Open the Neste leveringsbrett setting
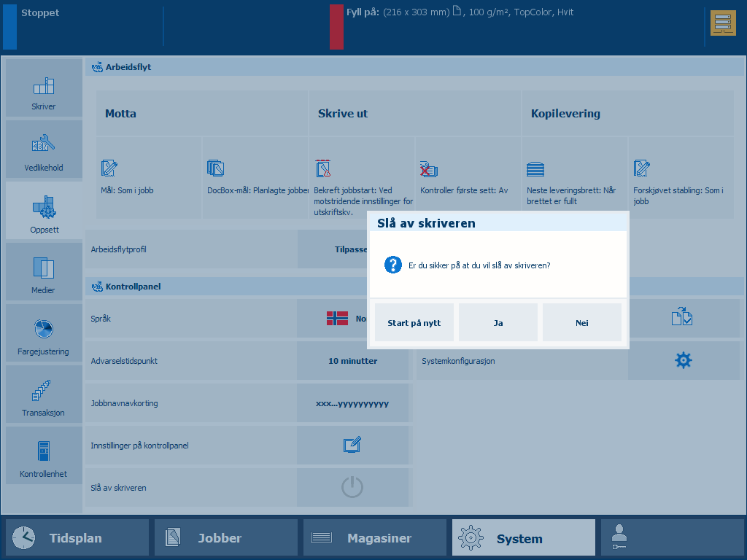 pyautogui.click(x=575, y=178)
